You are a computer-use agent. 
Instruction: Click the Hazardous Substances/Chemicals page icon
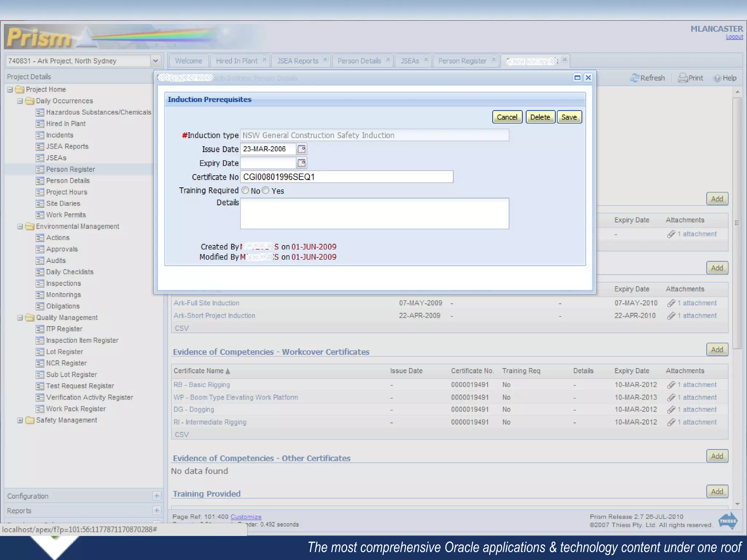click(40, 113)
